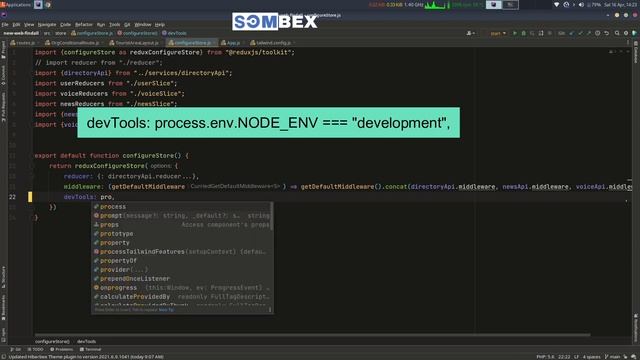
Task: Open the Git menu
Action: pyautogui.click(x=127, y=24)
